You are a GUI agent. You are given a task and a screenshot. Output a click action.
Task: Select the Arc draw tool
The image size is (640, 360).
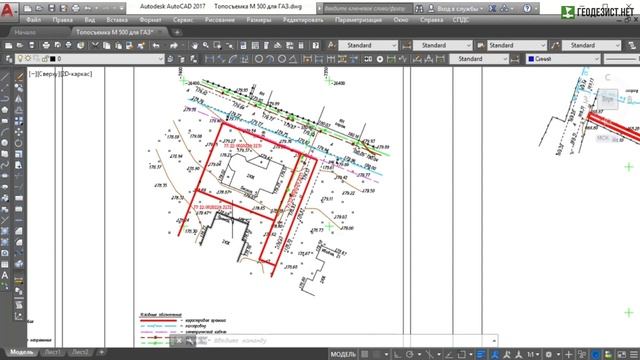click(x=5, y=132)
